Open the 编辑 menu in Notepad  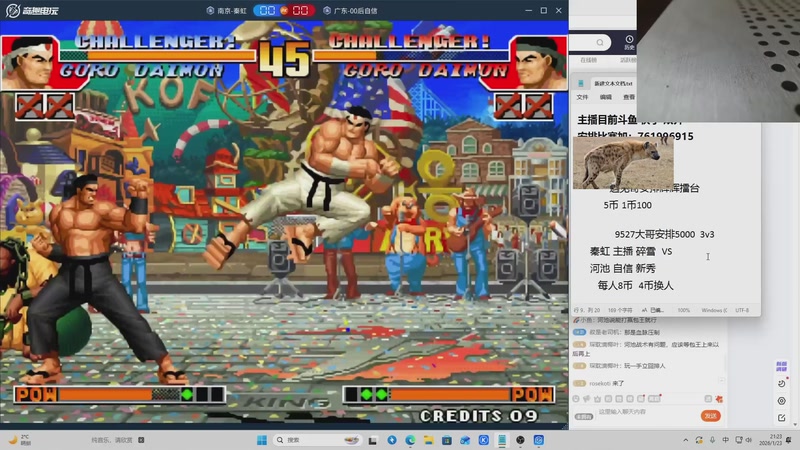click(x=606, y=97)
